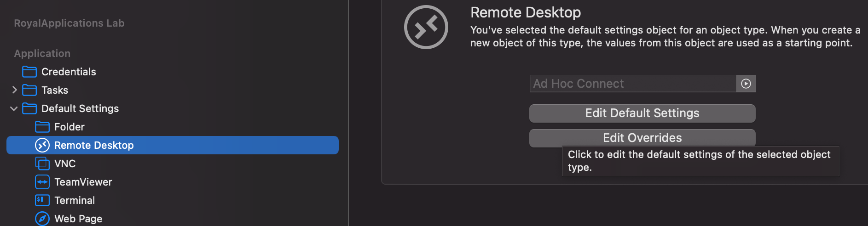Image resolution: width=868 pixels, height=226 pixels.
Task: Click the Web Page compass icon
Action: [42, 219]
